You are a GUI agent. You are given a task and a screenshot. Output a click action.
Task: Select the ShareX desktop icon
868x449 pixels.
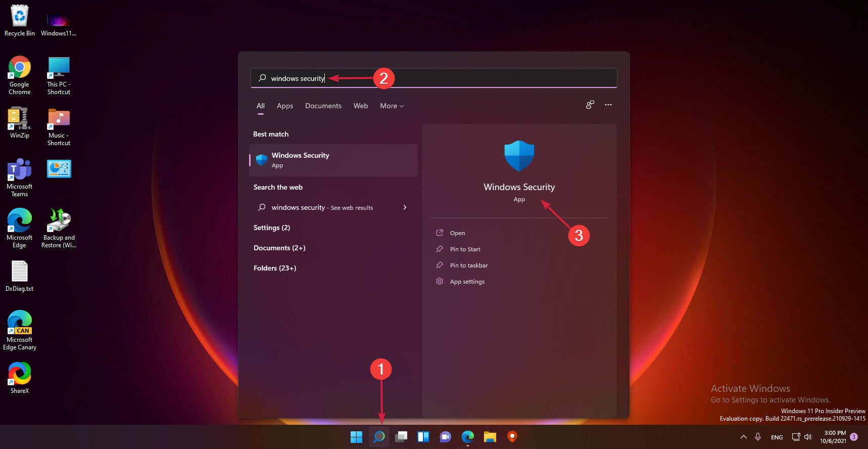pos(20,377)
